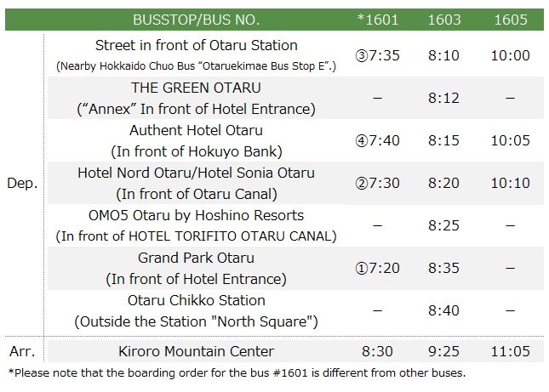
Task: Click the 8:12 departure time for bus 1603
Action: tap(444, 99)
